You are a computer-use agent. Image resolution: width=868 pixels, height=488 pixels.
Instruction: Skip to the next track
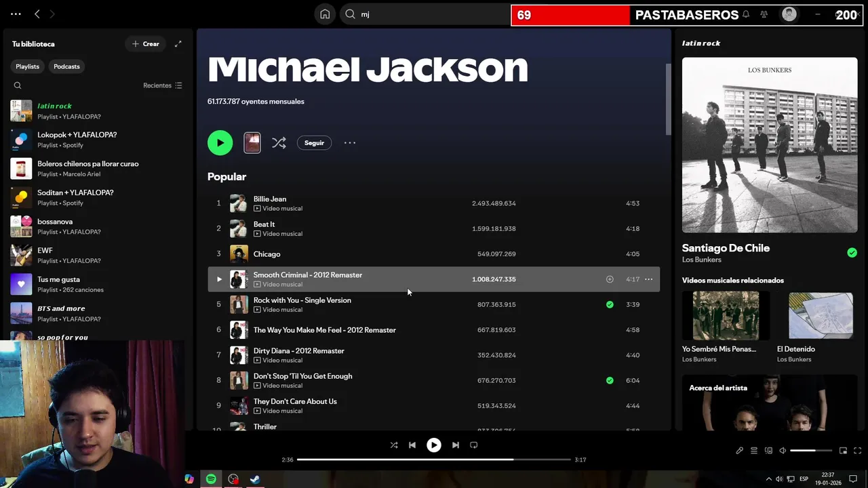pyautogui.click(x=456, y=445)
